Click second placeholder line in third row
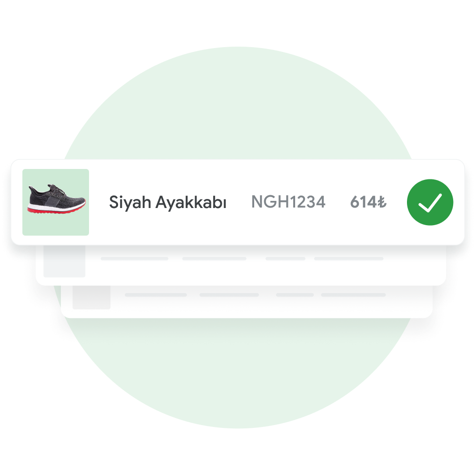Viewport: 476px width, 476px height. click(x=229, y=295)
